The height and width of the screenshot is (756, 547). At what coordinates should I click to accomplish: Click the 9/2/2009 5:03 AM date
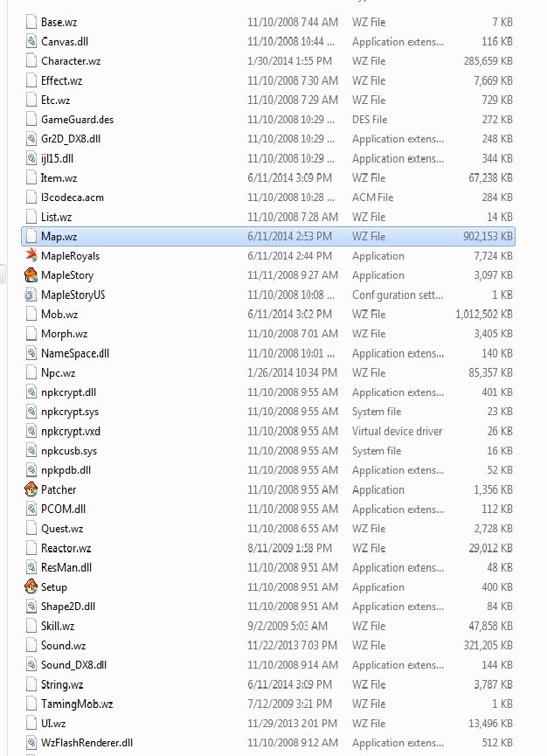[x=287, y=626]
